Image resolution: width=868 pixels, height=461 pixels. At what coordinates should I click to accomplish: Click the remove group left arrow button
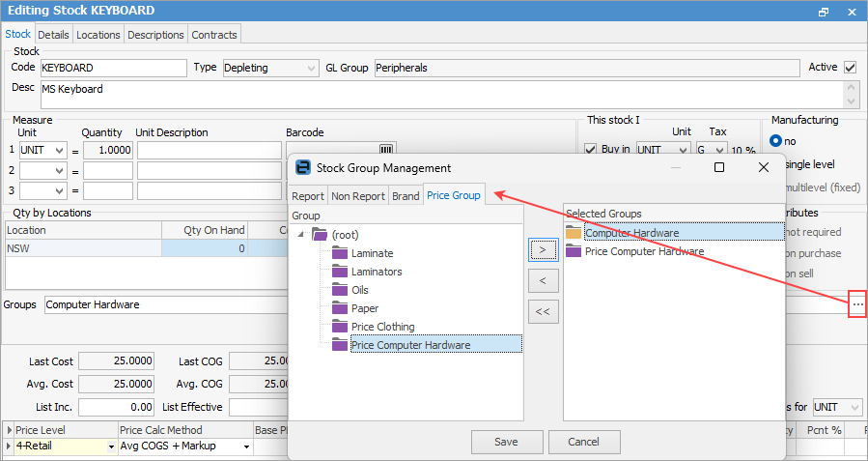pos(543,281)
